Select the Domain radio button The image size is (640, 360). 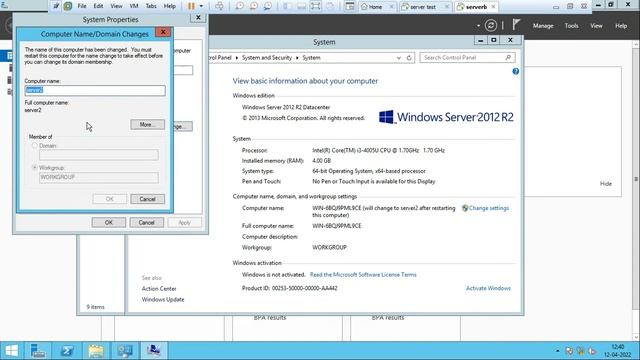coord(35,146)
